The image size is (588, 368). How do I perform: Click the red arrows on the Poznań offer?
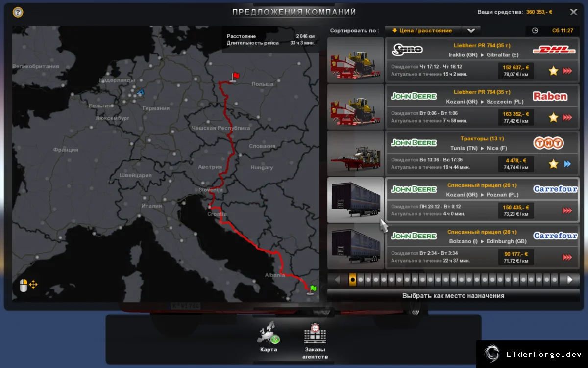click(567, 211)
